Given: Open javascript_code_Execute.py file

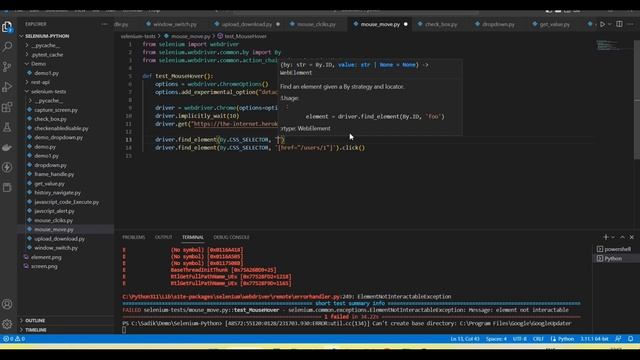Looking at the screenshot, I should point(66,202).
